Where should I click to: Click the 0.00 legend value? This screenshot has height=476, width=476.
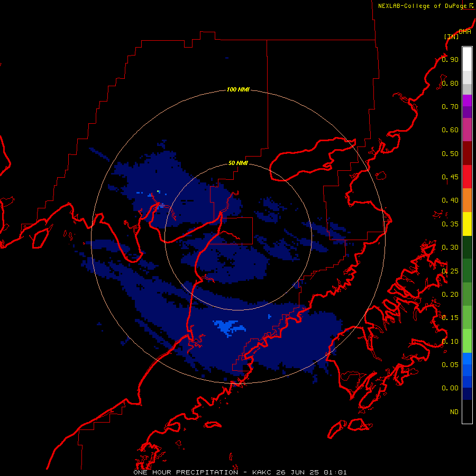point(450,388)
